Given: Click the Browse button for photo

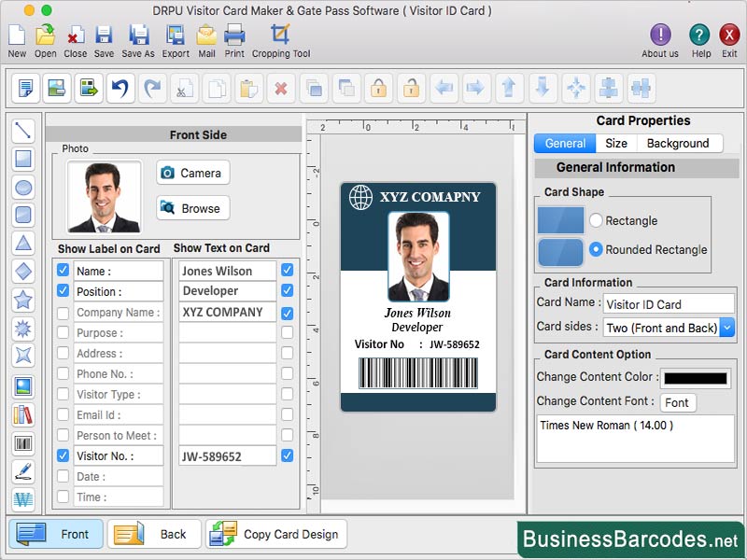Looking at the screenshot, I should 192,208.
